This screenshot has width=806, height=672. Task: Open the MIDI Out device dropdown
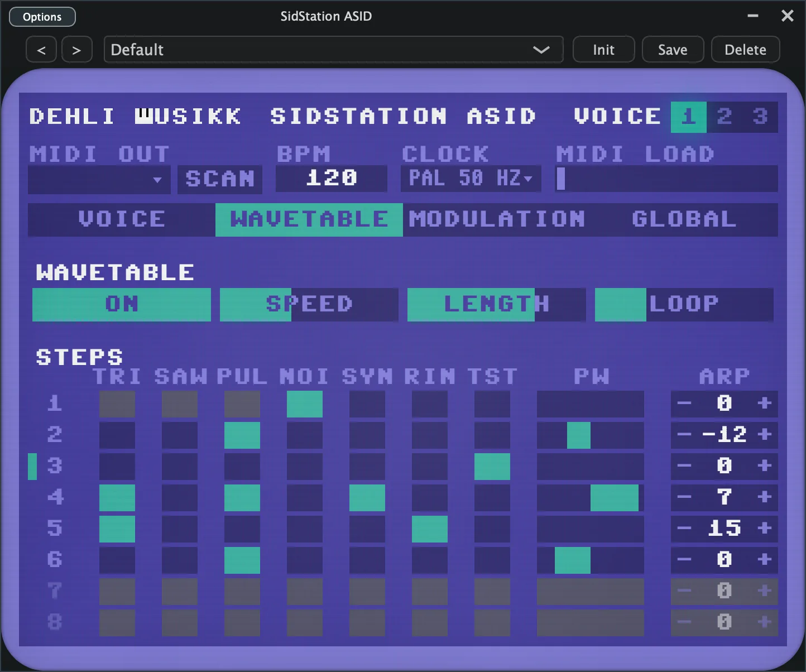coord(99,179)
